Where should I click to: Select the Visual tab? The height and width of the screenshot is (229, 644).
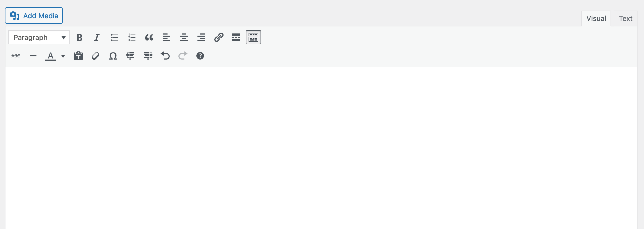tap(596, 18)
